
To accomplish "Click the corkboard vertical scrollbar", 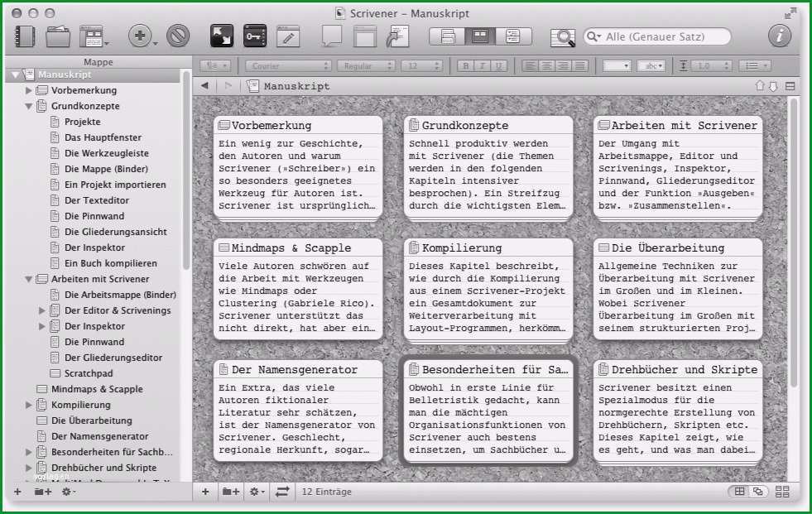I will click(x=793, y=243).
